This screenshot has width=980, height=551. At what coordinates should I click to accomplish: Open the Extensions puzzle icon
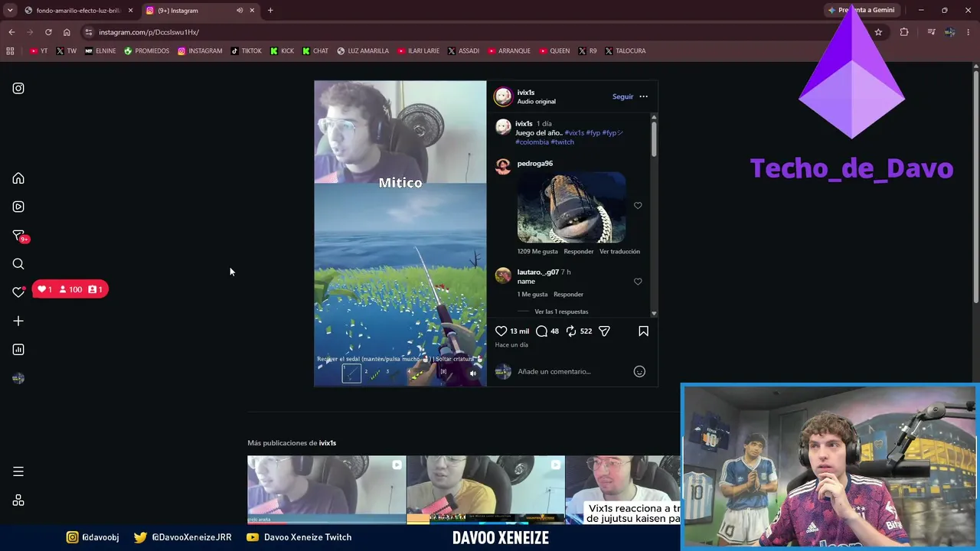pyautogui.click(x=904, y=32)
